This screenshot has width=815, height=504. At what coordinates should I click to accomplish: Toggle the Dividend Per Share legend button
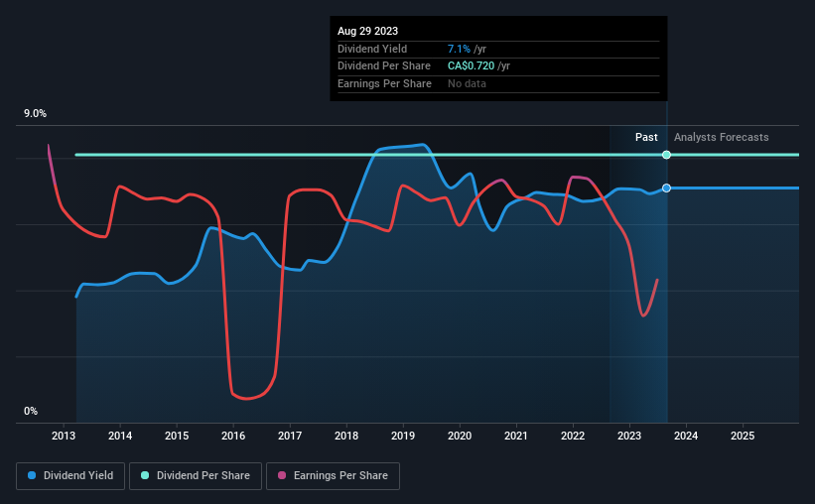(x=196, y=476)
